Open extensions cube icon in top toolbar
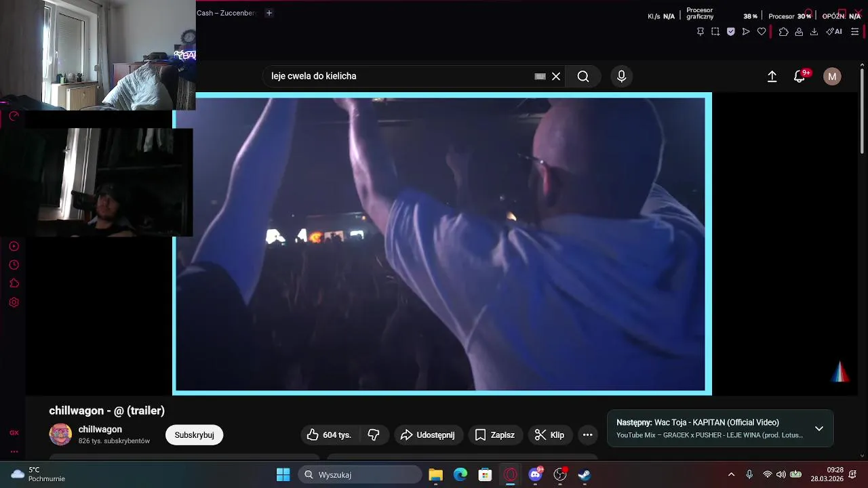868x488 pixels. point(784,32)
